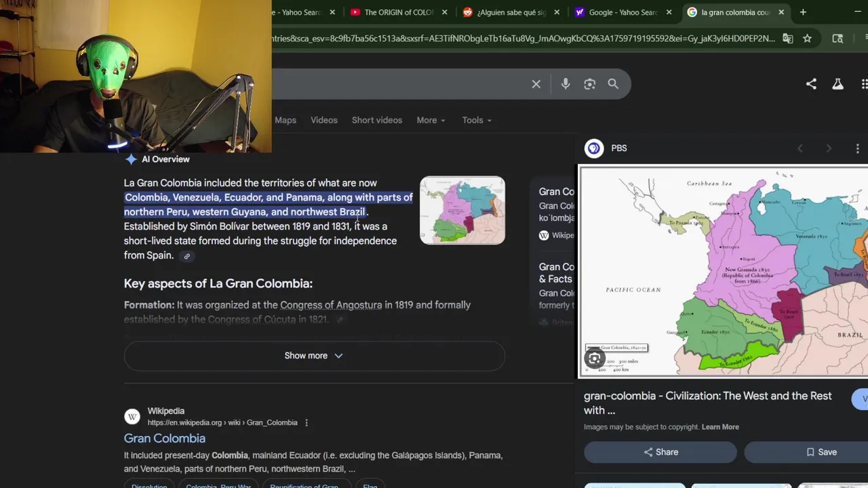The image size is (868, 488).
Task: Close the 'Google - Yahoo Search' tab
Action: 669,12
